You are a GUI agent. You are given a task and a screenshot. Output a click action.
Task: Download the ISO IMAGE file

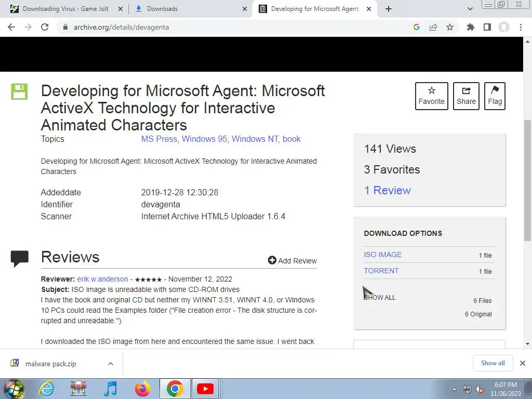[x=383, y=255]
